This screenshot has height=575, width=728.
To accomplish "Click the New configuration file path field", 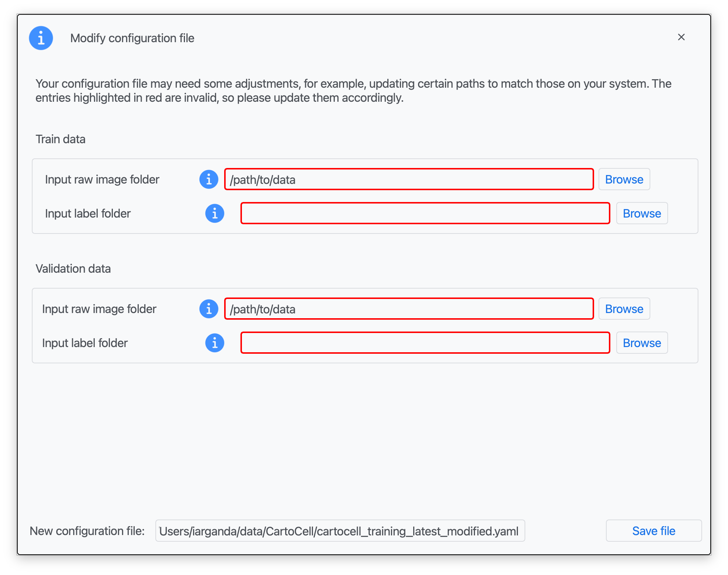I will 340,531.
